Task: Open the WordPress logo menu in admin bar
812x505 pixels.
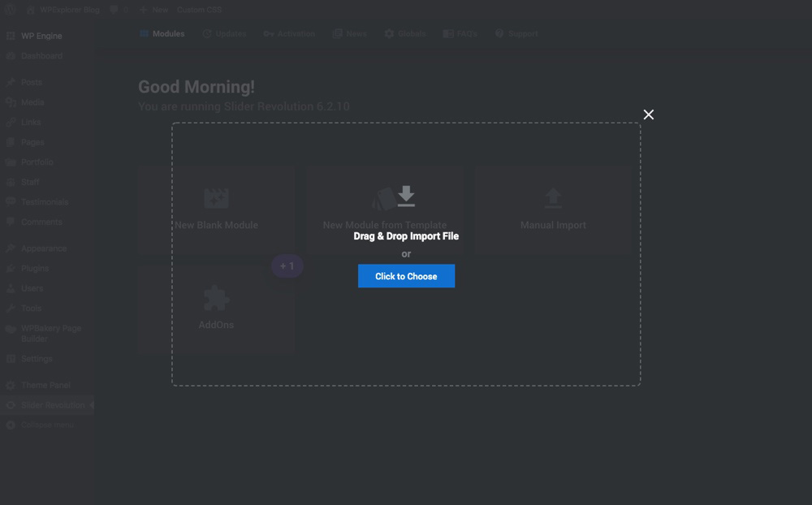Action: coord(10,9)
